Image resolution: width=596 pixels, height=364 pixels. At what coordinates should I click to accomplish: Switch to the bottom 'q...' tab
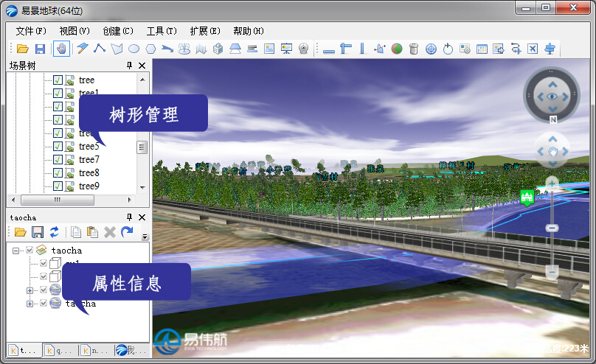point(60,351)
